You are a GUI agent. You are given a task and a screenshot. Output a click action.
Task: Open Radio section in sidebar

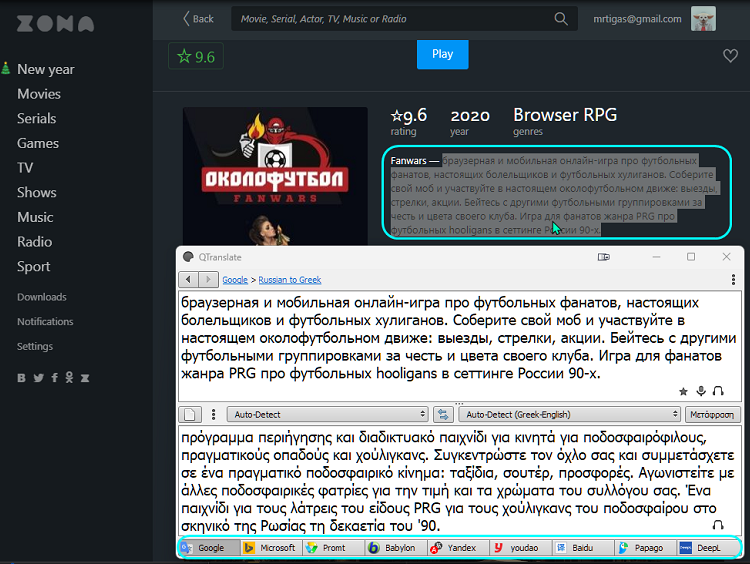[x=34, y=242]
